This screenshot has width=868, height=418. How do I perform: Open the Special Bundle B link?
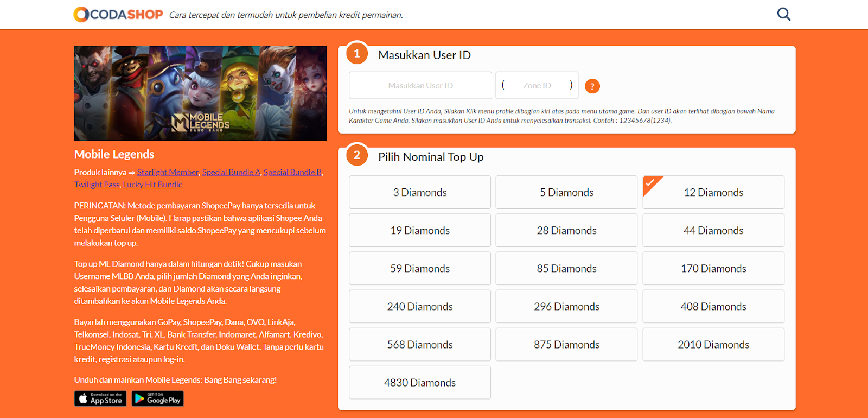click(292, 172)
